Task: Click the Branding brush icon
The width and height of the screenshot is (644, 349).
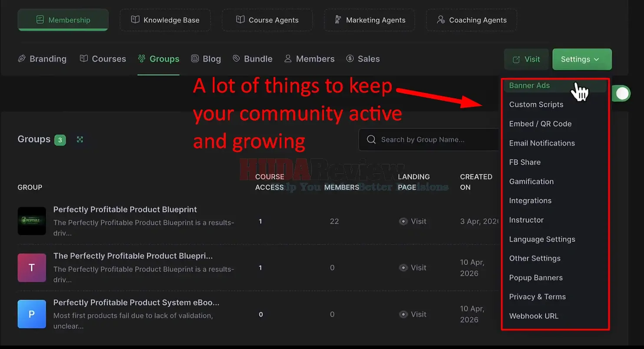Action: click(22, 58)
